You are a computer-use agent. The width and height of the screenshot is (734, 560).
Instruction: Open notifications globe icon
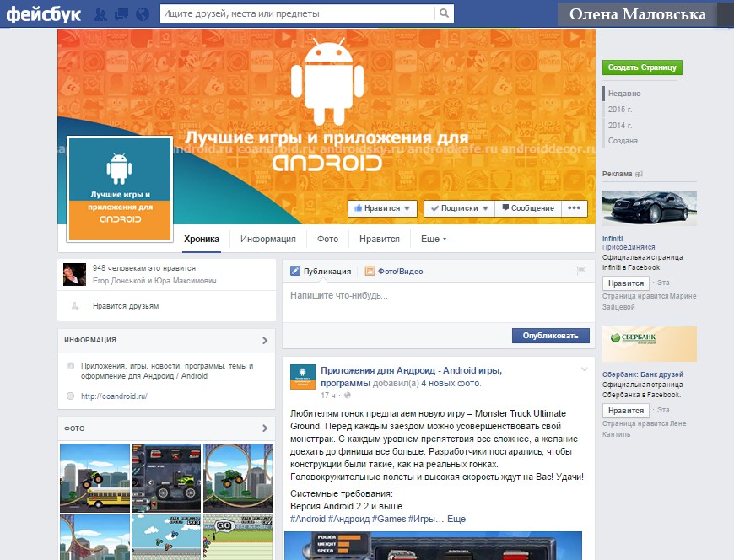click(143, 14)
